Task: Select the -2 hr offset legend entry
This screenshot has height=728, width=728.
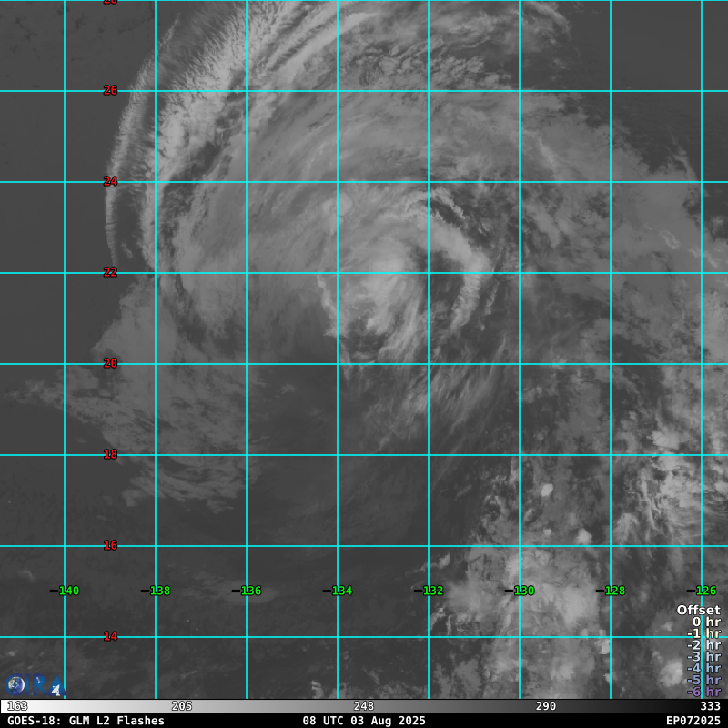Action: click(703, 645)
